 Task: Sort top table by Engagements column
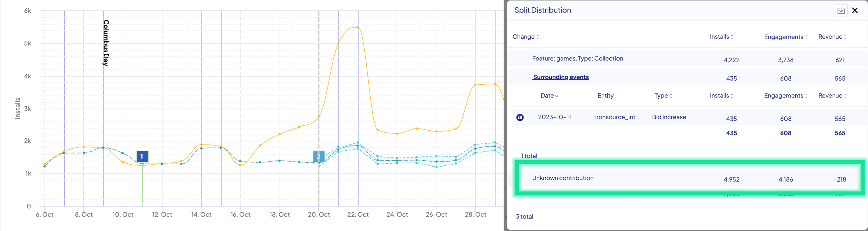[785, 37]
